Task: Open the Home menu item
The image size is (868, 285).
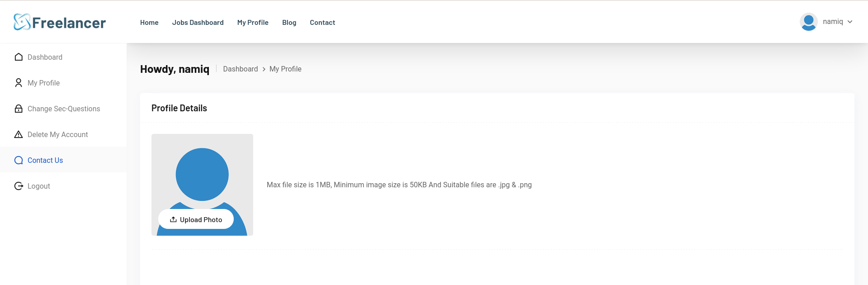Action: pyautogui.click(x=149, y=23)
